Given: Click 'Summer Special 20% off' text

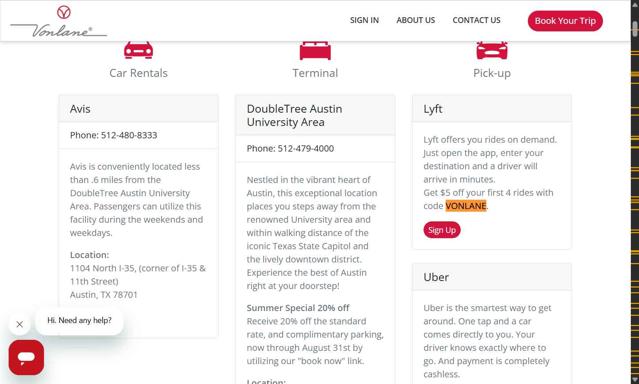Looking at the screenshot, I should [298, 308].
